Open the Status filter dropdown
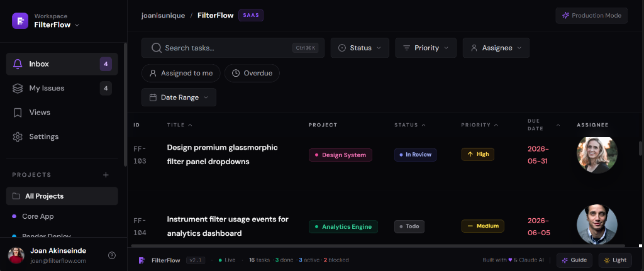The width and height of the screenshot is (644, 271). (x=360, y=48)
